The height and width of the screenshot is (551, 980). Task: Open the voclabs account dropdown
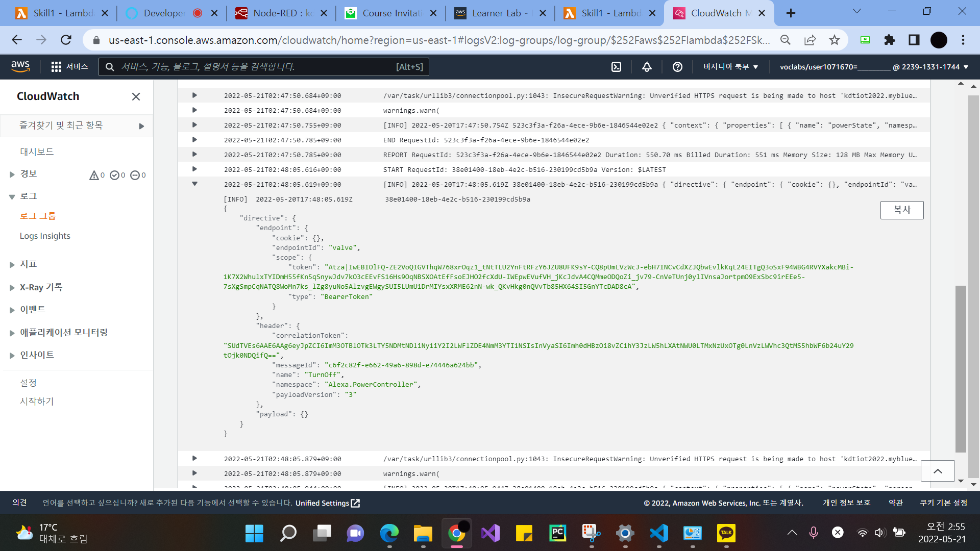click(x=874, y=67)
